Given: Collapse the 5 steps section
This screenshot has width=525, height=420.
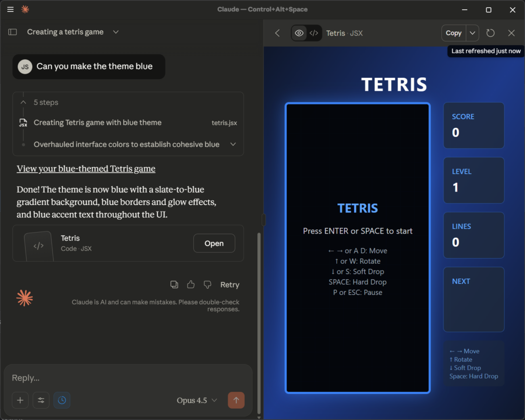Looking at the screenshot, I should click(x=24, y=102).
